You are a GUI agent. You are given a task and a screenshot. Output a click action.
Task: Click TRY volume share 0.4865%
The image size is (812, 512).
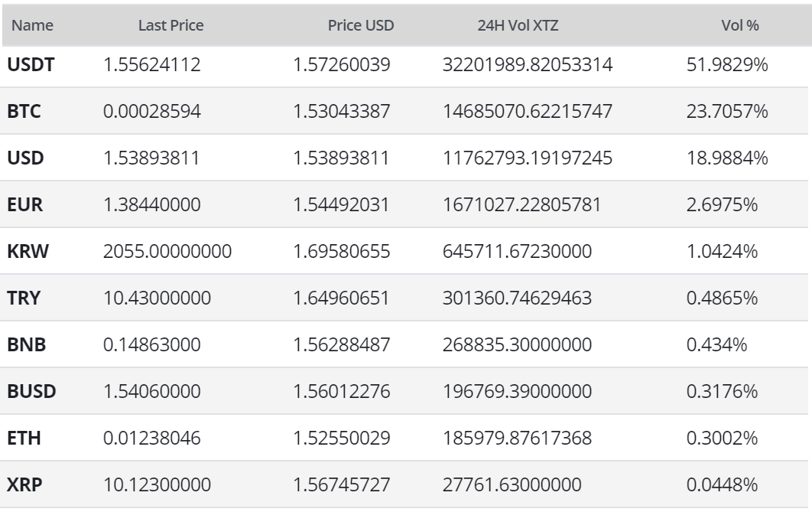[722, 298]
